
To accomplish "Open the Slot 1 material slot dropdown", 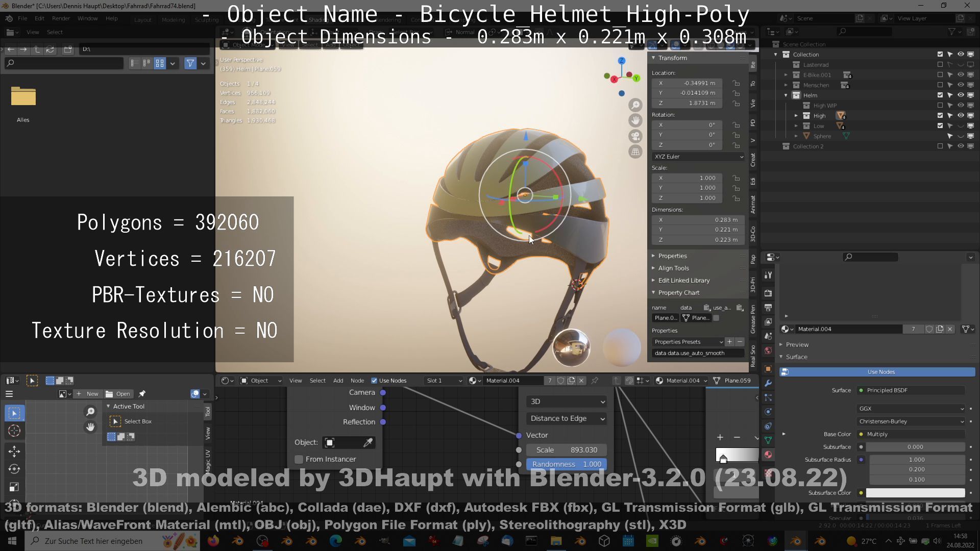I will [x=444, y=381].
